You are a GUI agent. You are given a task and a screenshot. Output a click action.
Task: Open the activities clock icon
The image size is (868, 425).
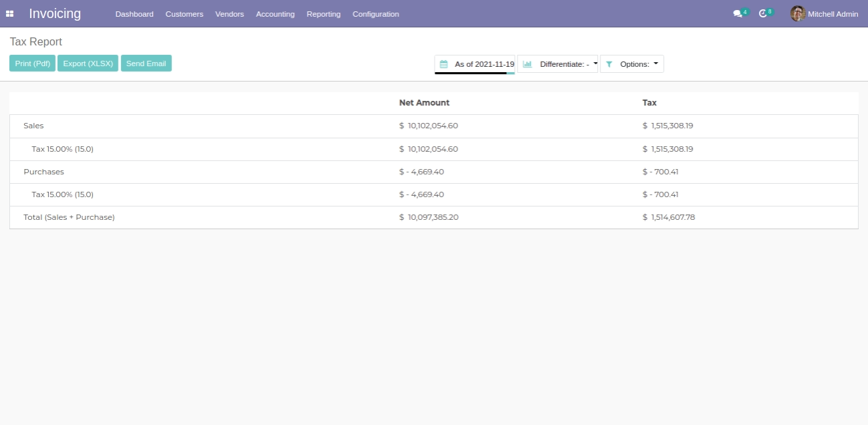(762, 13)
